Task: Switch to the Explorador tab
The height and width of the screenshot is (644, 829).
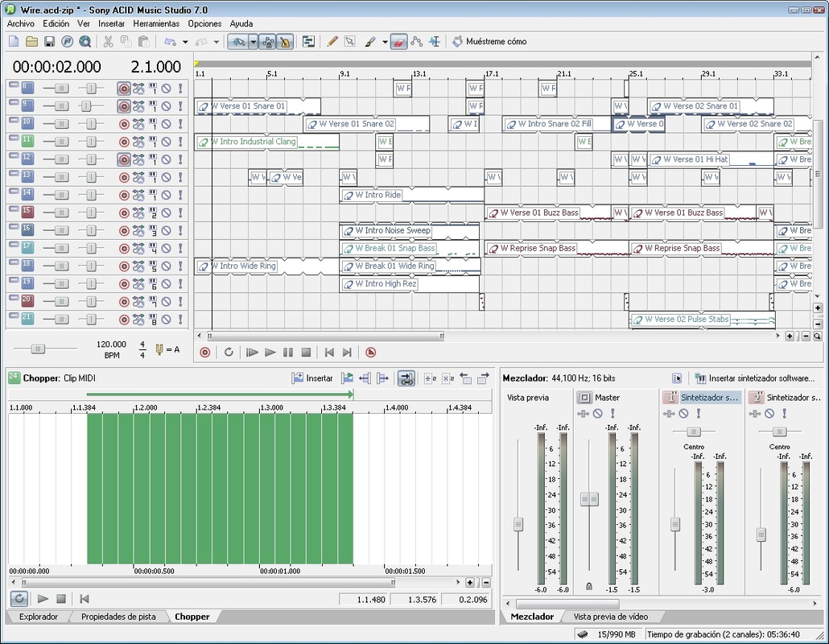Action: point(39,617)
